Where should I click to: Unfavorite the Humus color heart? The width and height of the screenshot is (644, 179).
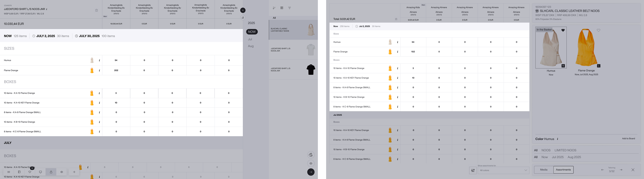(x=563, y=30)
